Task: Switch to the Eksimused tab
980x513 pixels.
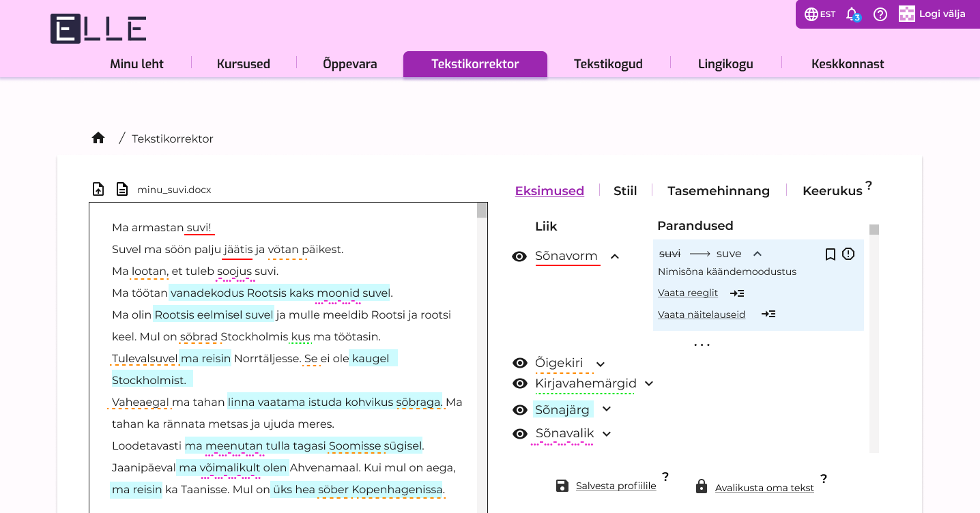Action: [x=549, y=191]
